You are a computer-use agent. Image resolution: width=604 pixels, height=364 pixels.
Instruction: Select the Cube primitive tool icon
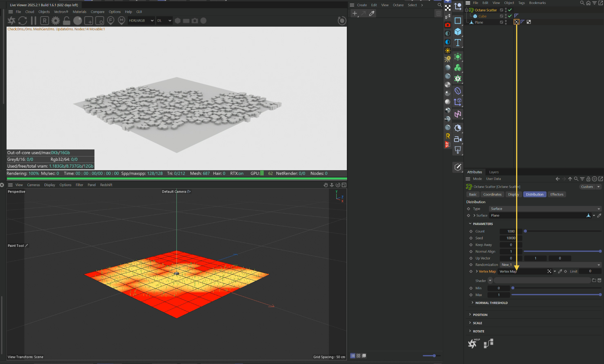(458, 32)
